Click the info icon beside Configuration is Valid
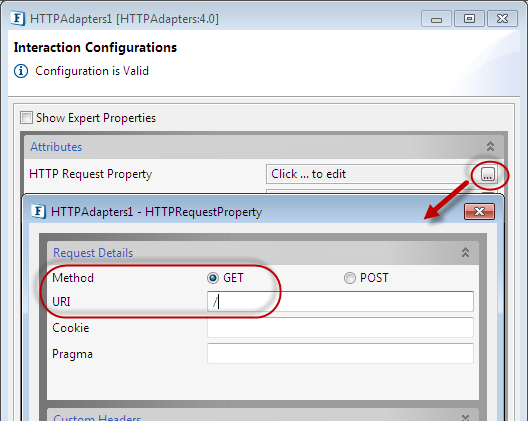Screen dimensions: 528x421 tap(21, 71)
